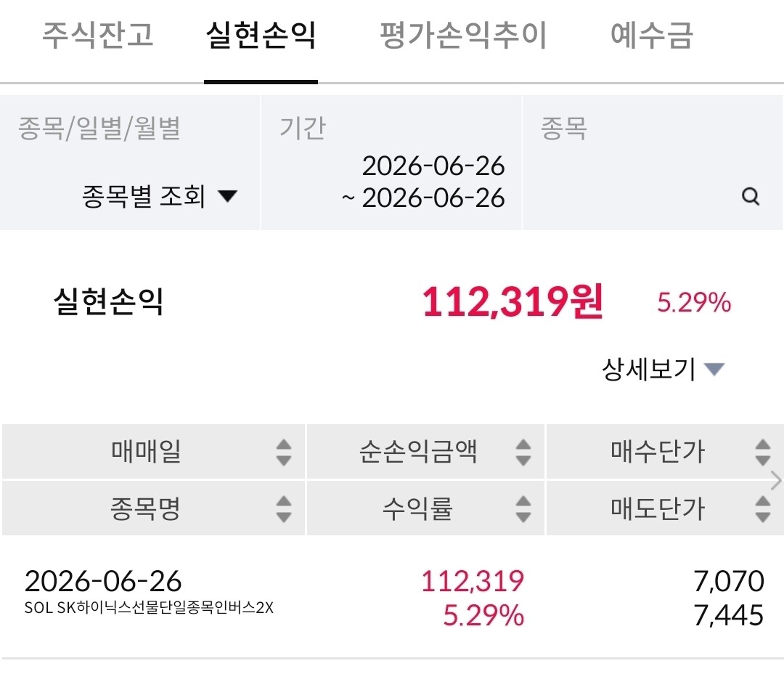
Task: Sort by 매매일 using its arrow icon
Action: tap(284, 452)
